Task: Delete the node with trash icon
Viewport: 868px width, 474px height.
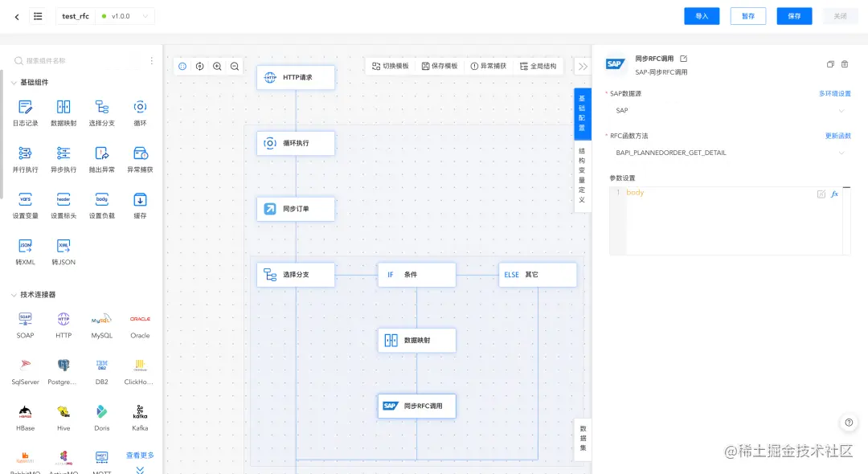Action: coord(845,64)
